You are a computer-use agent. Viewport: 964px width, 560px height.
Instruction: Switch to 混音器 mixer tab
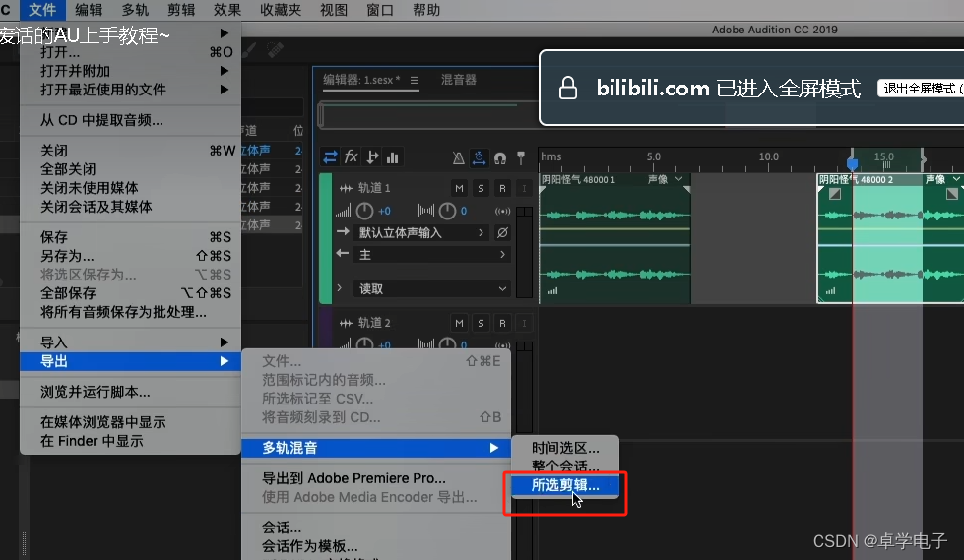459,80
